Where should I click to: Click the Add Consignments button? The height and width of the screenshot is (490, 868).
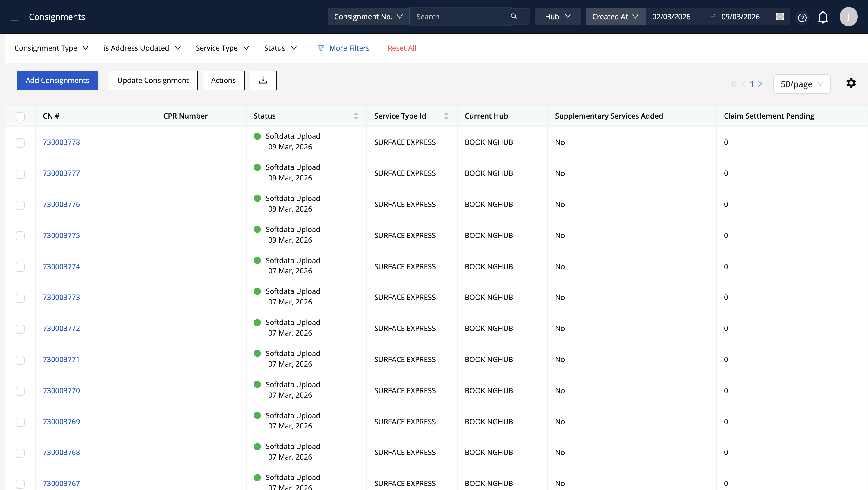pos(57,80)
